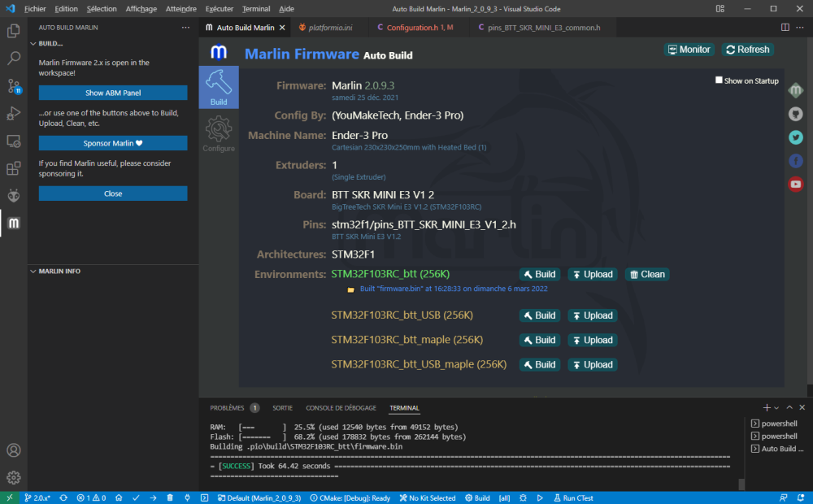Enable the Show on Startup checkbox
The image size is (813, 504).
click(x=719, y=80)
